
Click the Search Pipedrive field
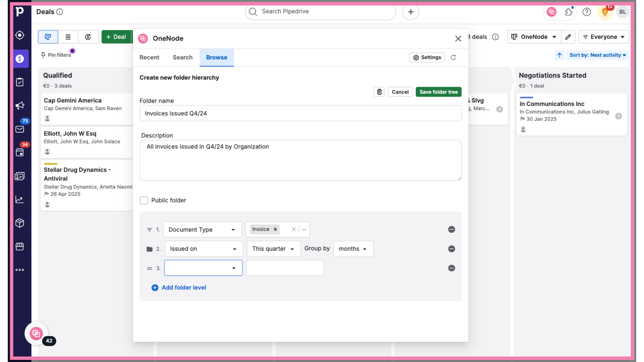pyautogui.click(x=320, y=12)
